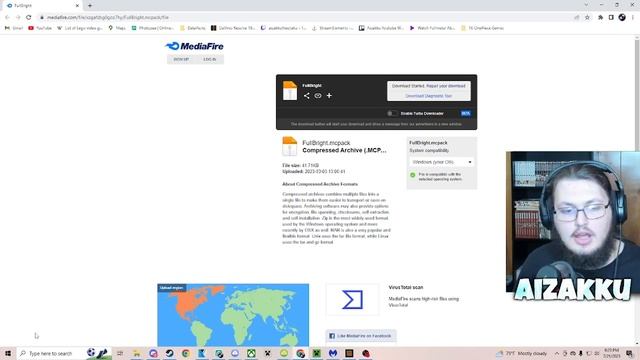
Task: Click the taskbar search box
Action: 64,353
